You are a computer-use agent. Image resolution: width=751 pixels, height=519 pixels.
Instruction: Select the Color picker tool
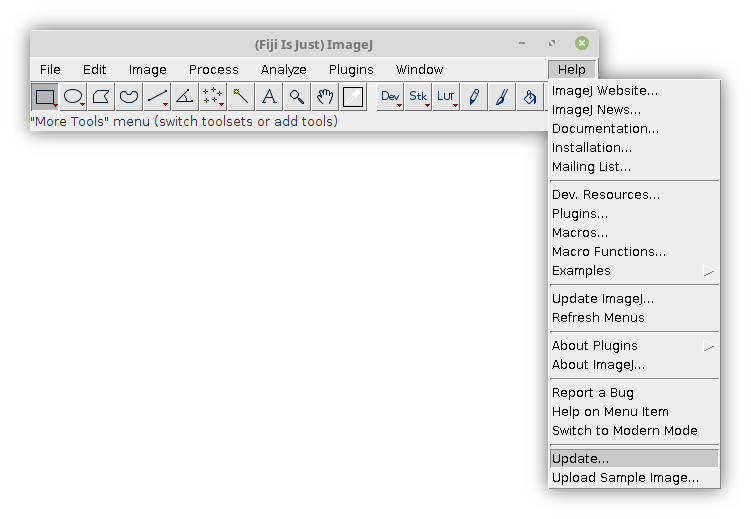(x=353, y=97)
